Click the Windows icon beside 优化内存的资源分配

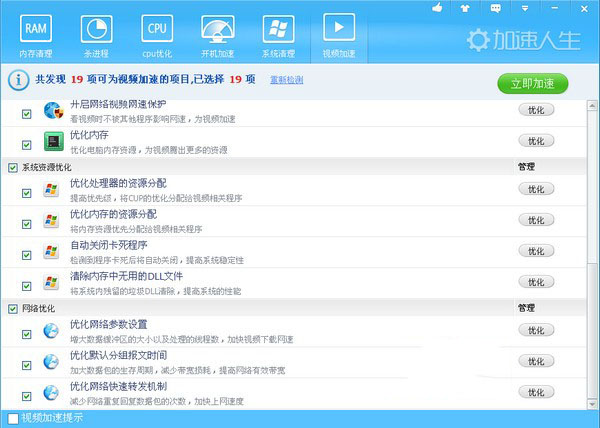(x=51, y=221)
